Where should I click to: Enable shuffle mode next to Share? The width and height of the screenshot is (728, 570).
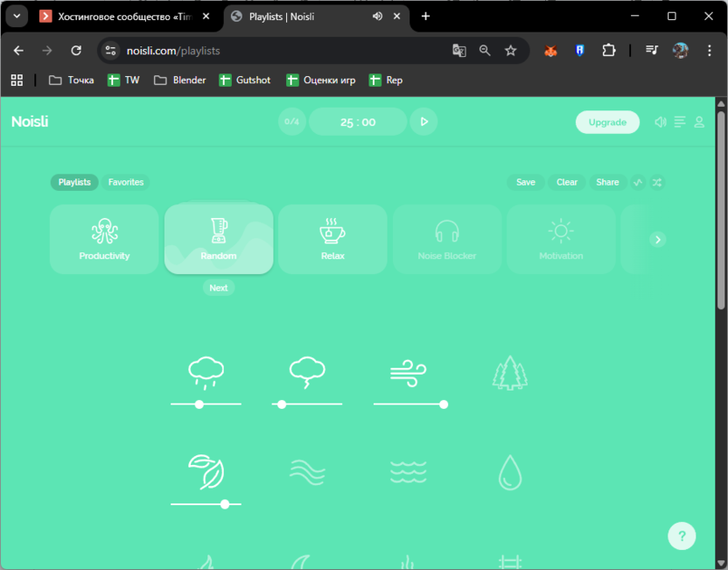[x=657, y=182]
